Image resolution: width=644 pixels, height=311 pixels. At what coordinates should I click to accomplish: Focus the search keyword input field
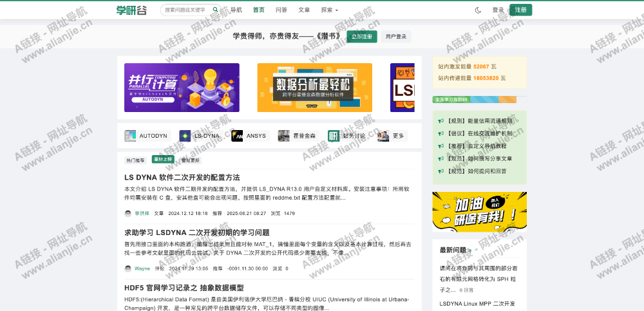click(187, 10)
